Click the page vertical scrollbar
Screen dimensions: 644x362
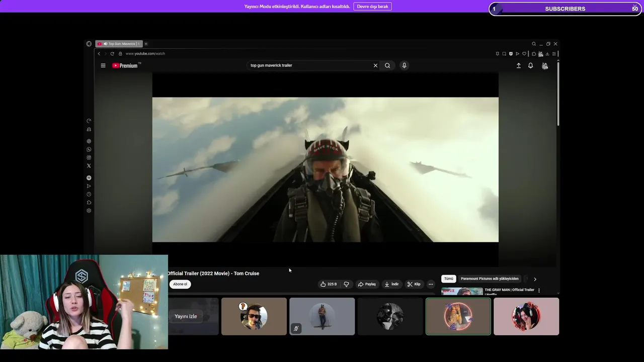558,93
